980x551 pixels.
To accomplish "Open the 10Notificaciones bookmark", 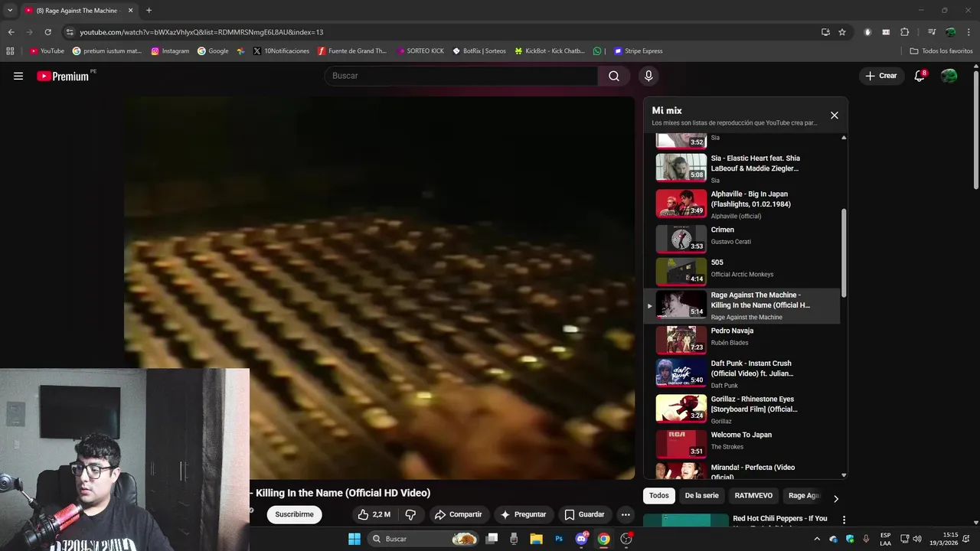I will pos(281,51).
